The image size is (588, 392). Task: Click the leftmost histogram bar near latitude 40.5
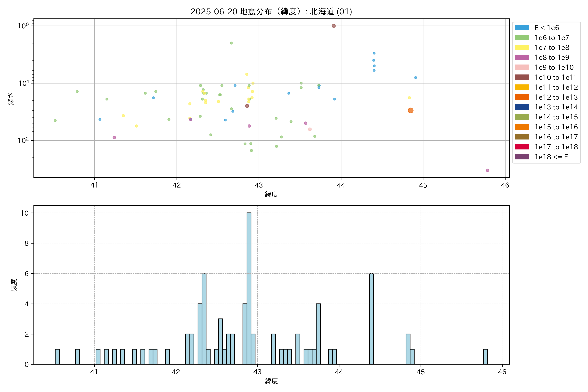point(57,357)
